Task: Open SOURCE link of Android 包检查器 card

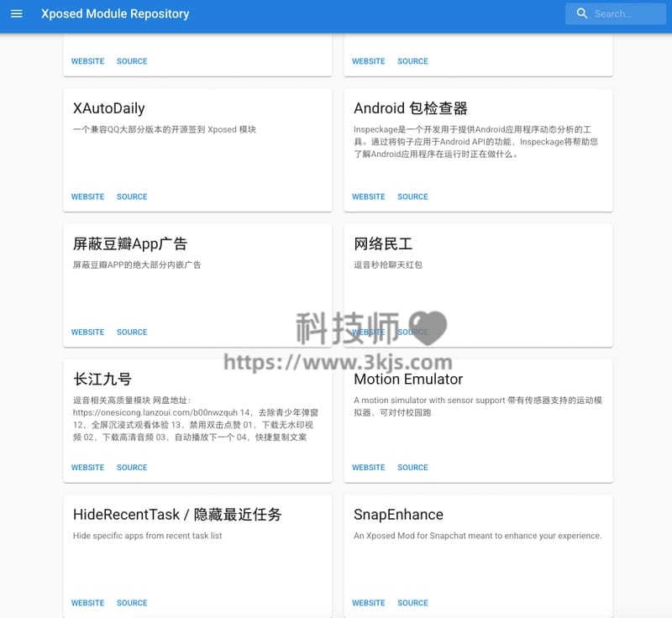Action: [412, 196]
